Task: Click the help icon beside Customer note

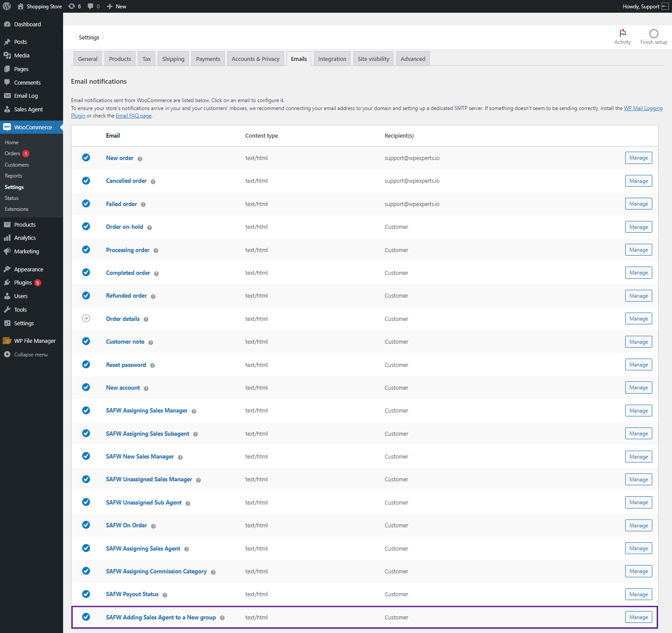Action: pos(151,342)
